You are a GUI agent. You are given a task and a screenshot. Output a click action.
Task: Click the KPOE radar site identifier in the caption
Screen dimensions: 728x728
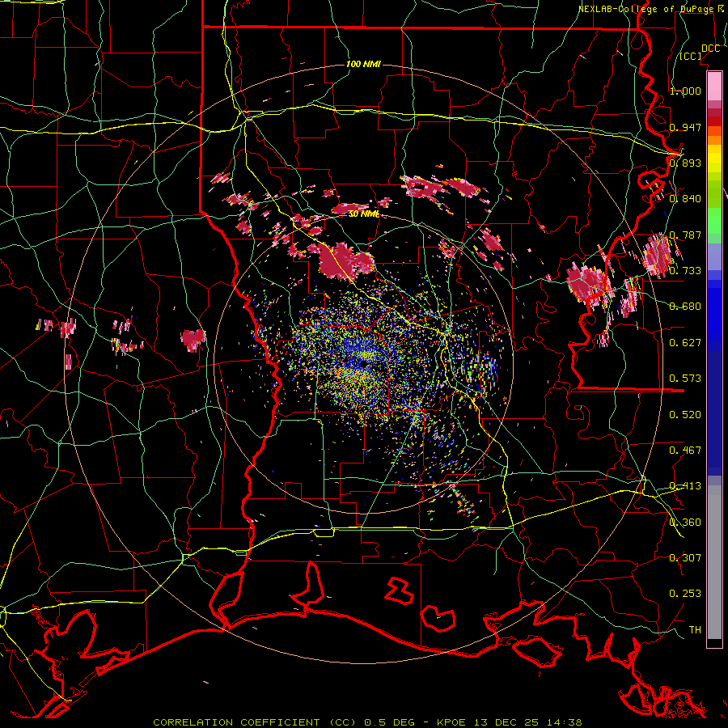(x=452, y=722)
